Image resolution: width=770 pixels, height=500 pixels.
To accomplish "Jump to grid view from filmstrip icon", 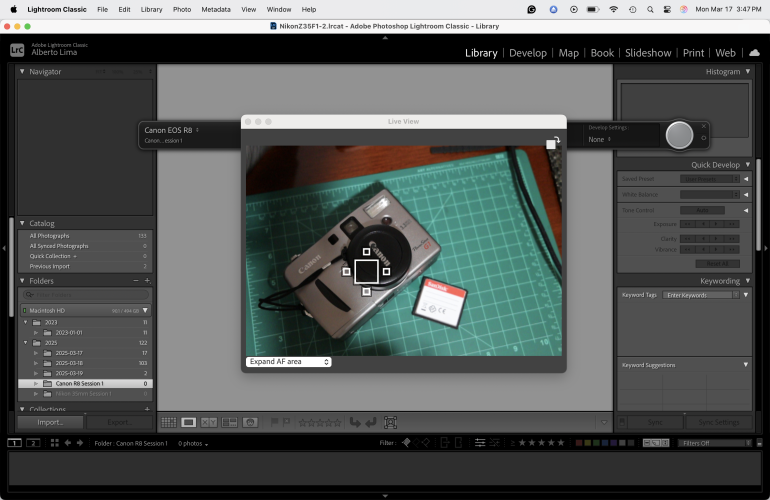I will (55, 443).
